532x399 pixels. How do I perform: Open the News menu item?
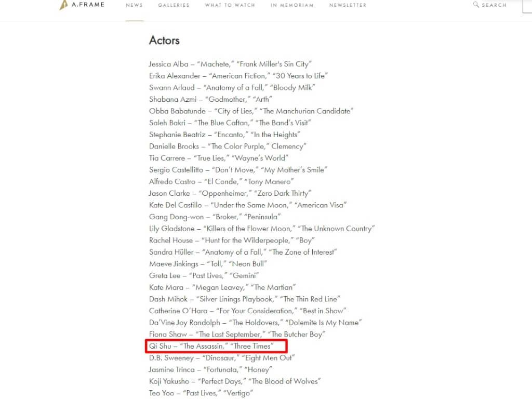pos(135,5)
